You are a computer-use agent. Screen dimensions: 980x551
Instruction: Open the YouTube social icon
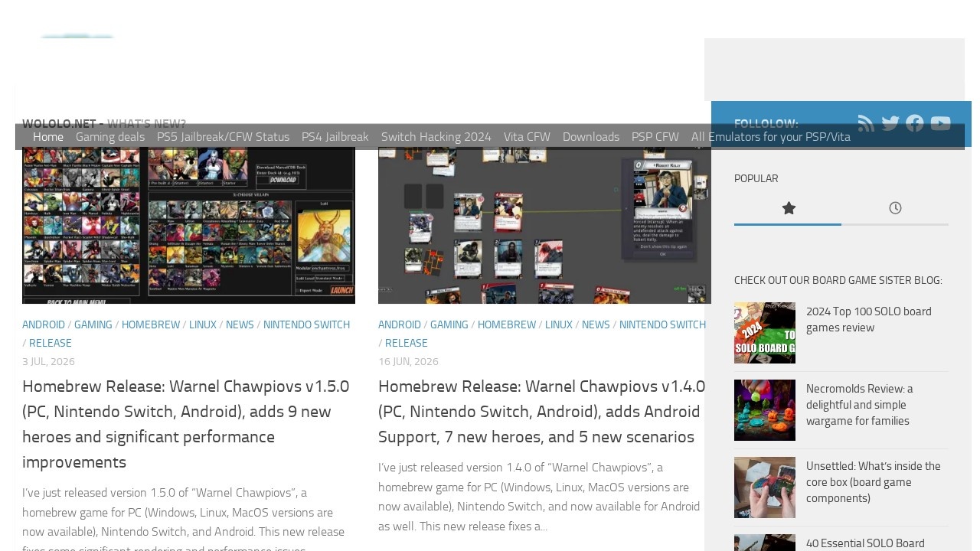point(941,123)
